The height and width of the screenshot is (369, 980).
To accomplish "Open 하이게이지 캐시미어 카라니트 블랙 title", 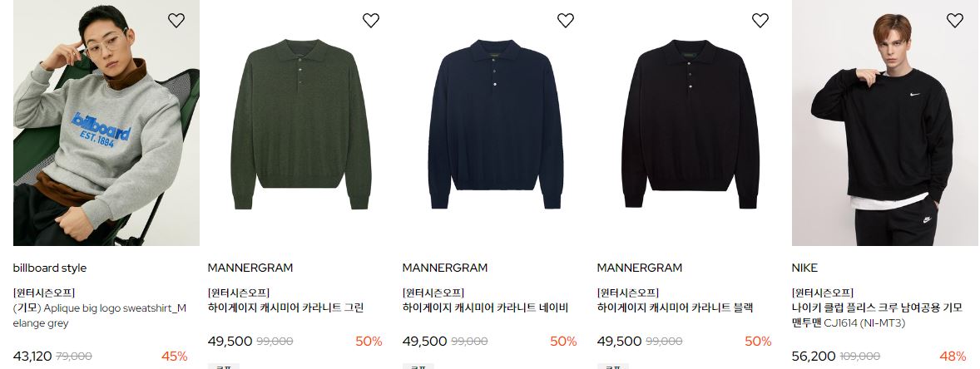I will coord(675,307).
